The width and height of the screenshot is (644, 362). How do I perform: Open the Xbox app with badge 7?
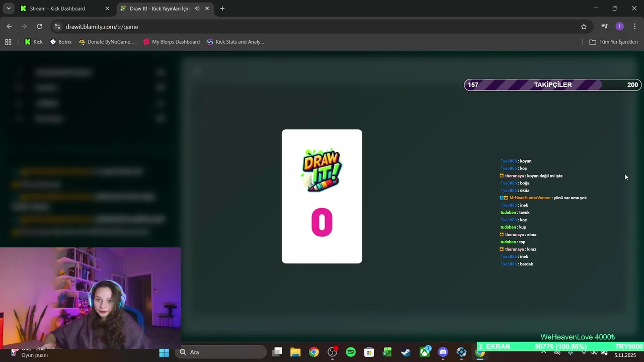tap(425, 352)
